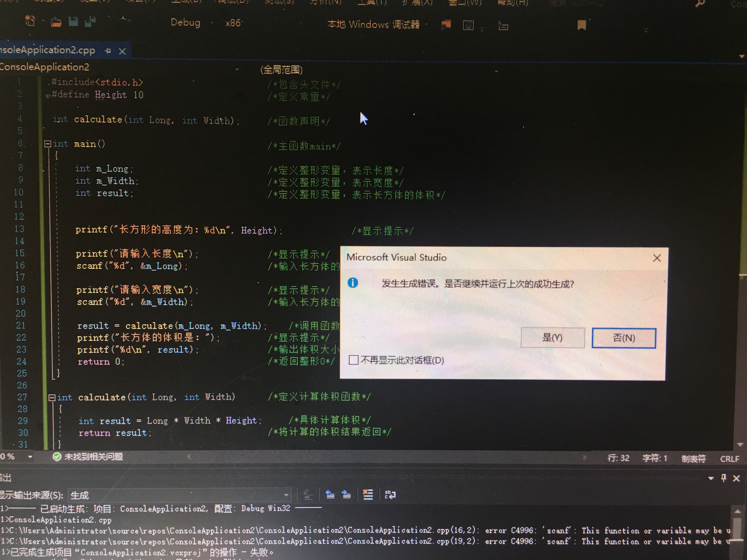Open the ConsoleApplication2 scope dropdown
The image size is (747, 560).
click(237, 69)
